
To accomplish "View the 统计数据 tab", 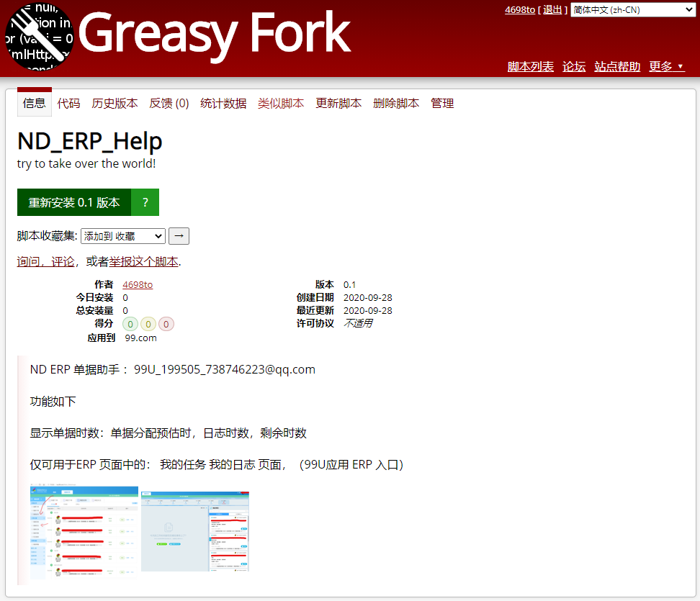I will pyautogui.click(x=223, y=104).
